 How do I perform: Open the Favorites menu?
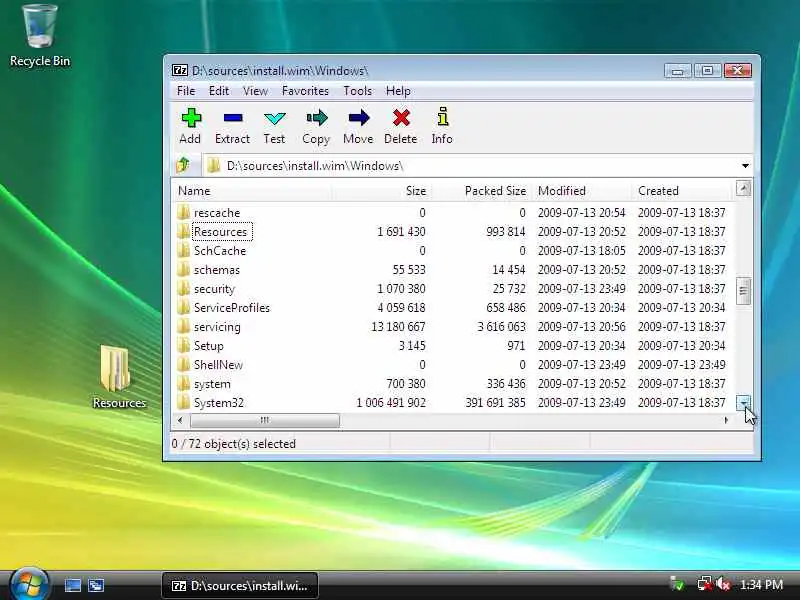point(305,91)
